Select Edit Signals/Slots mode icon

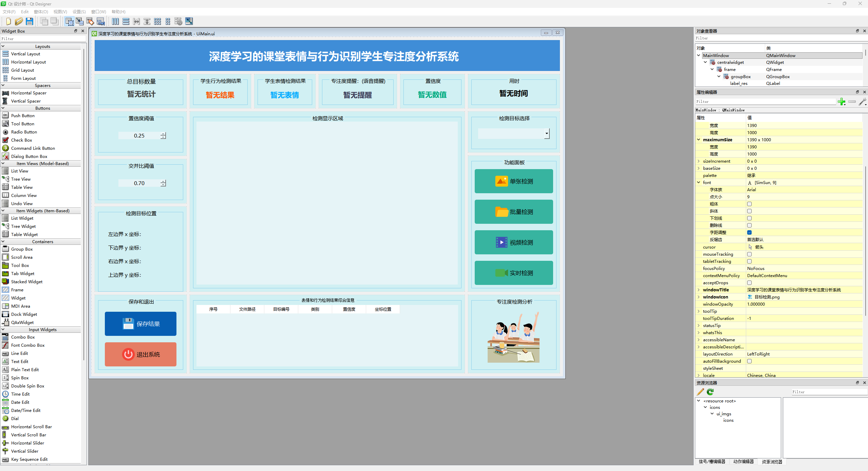pos(80,21)
